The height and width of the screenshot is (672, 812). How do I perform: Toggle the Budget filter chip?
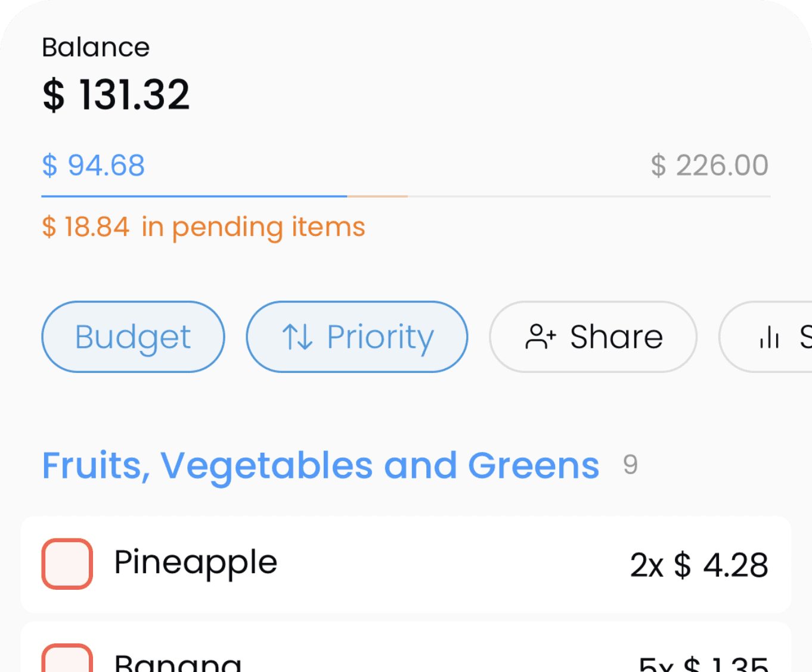[x=133, y=337]
